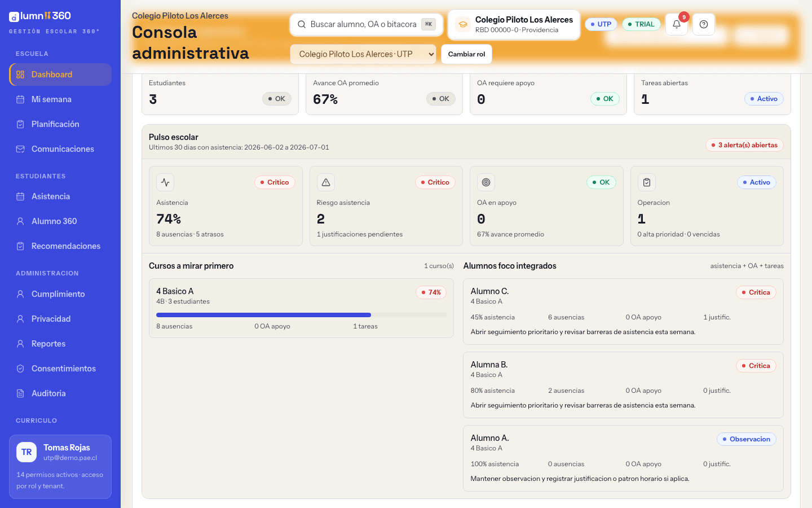
Task: Go to Mi semana
Action: click(60, 99)
